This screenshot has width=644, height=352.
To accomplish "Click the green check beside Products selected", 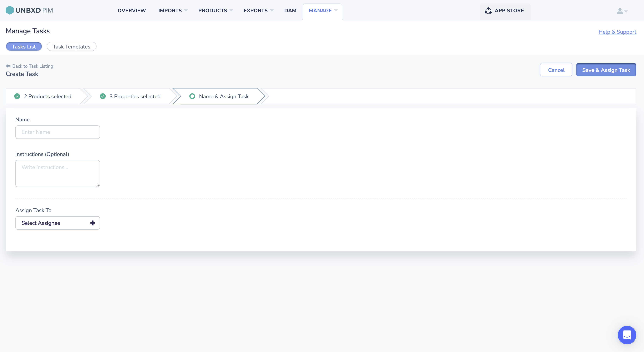I will [x=17, y=96].
